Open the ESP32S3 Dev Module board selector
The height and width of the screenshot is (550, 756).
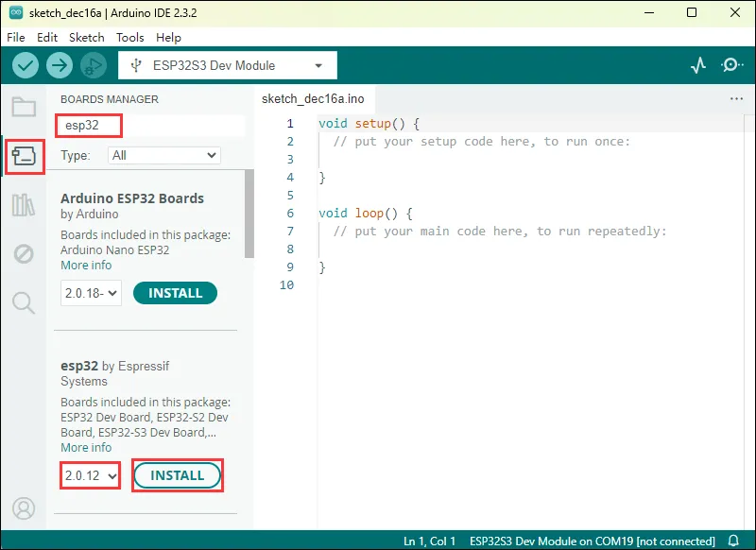(x=227, y=65)
